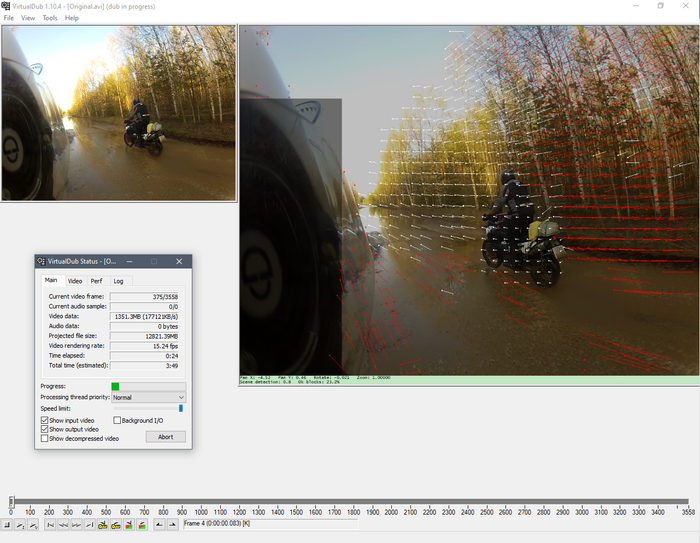This screenshot has height=543, width=700.
Task: Click the Stop playback button
Action: point(7,524)
